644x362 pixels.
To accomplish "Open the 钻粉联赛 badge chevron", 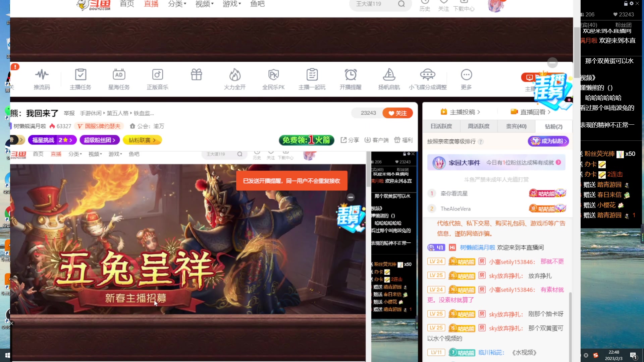I will (154, 140).
